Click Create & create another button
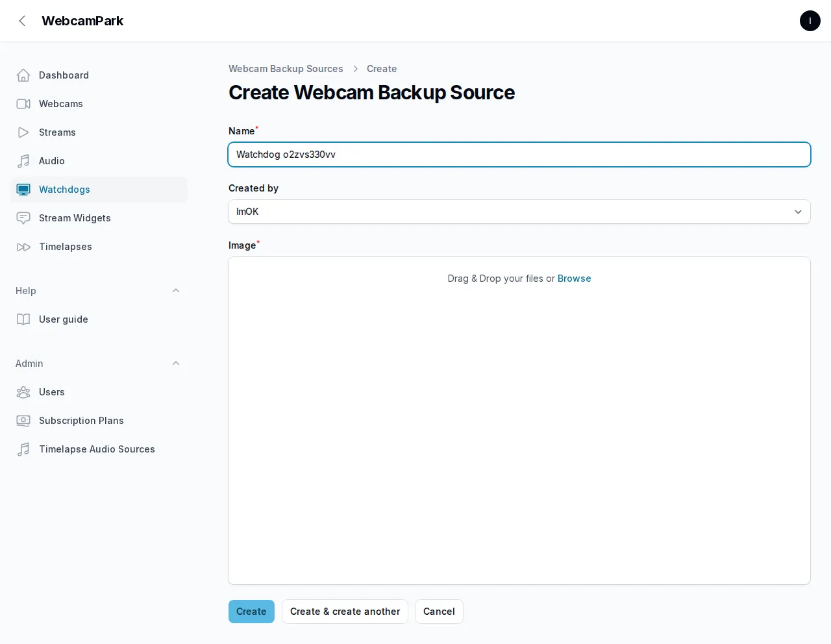Viewport: 831px width, 644px height. click(345, 612)
